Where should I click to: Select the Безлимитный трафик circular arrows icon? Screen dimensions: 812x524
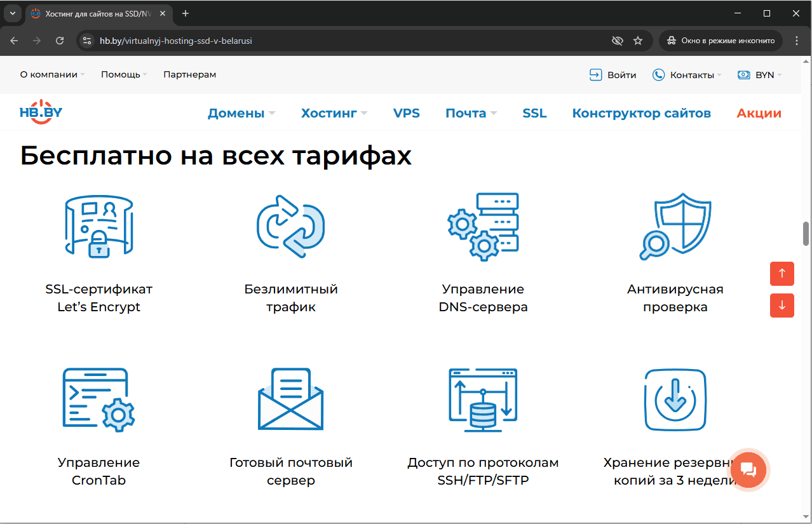[x=290, y=226]
